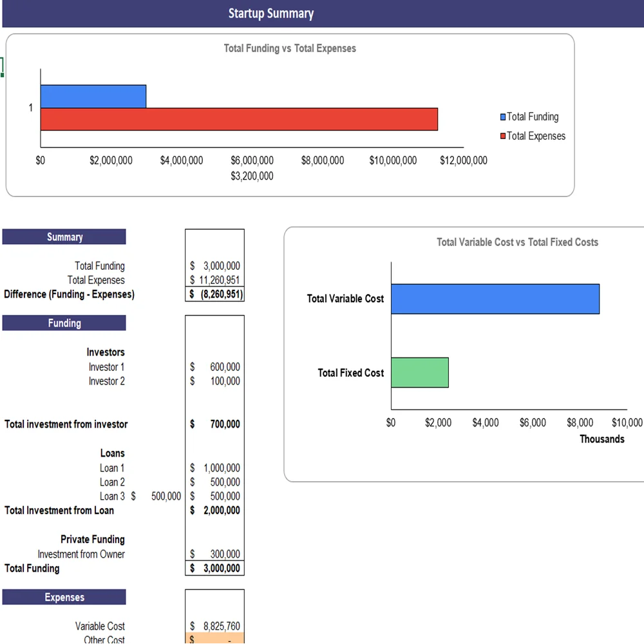Click the Expenses section header

64,598
